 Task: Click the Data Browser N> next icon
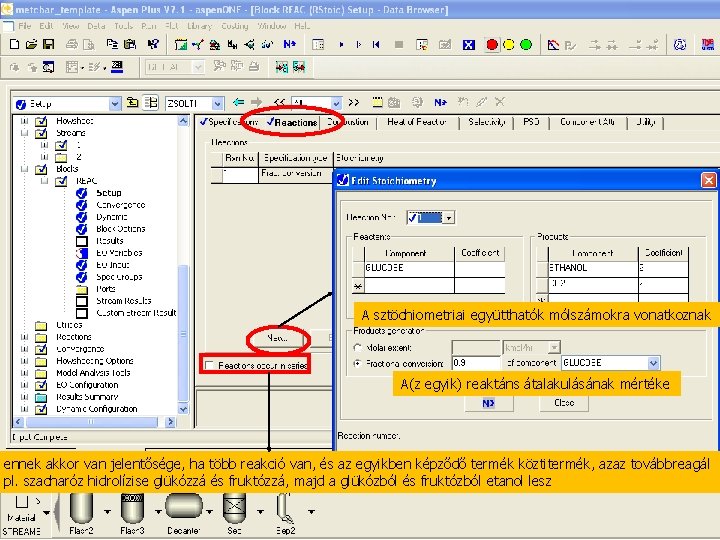440,102
